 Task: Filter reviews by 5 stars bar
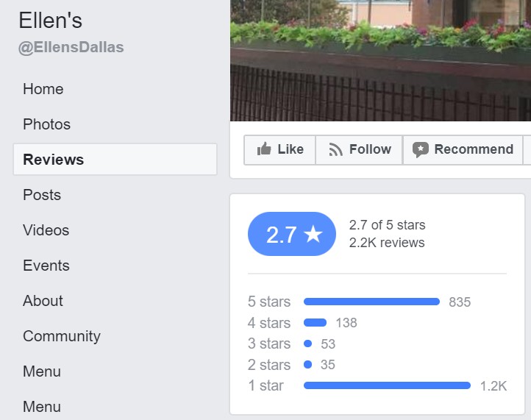click(371, 302)
